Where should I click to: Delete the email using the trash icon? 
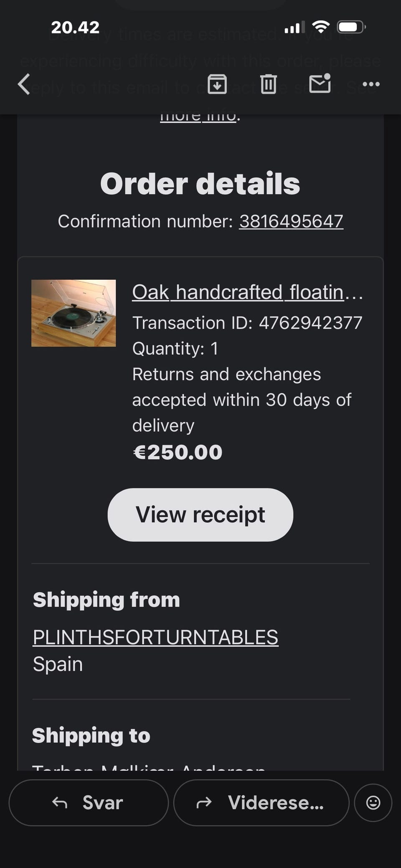(268, 84)
